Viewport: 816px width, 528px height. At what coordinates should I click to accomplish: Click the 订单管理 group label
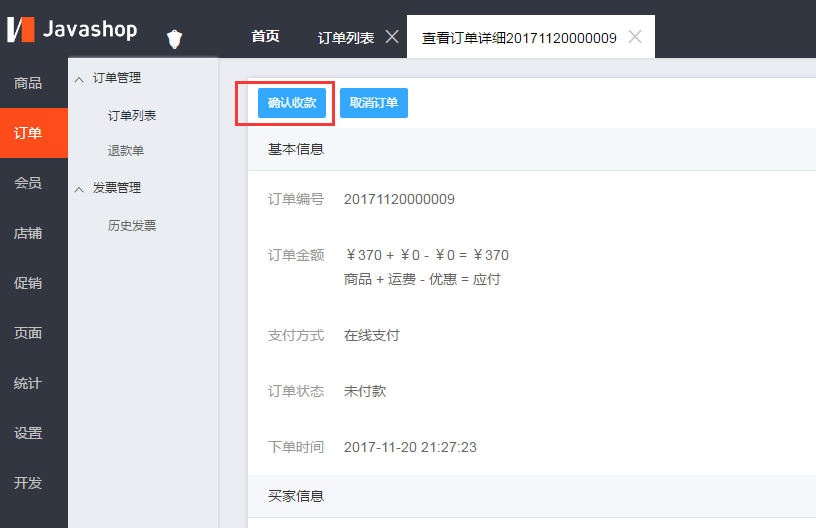(x=117, y=78)
